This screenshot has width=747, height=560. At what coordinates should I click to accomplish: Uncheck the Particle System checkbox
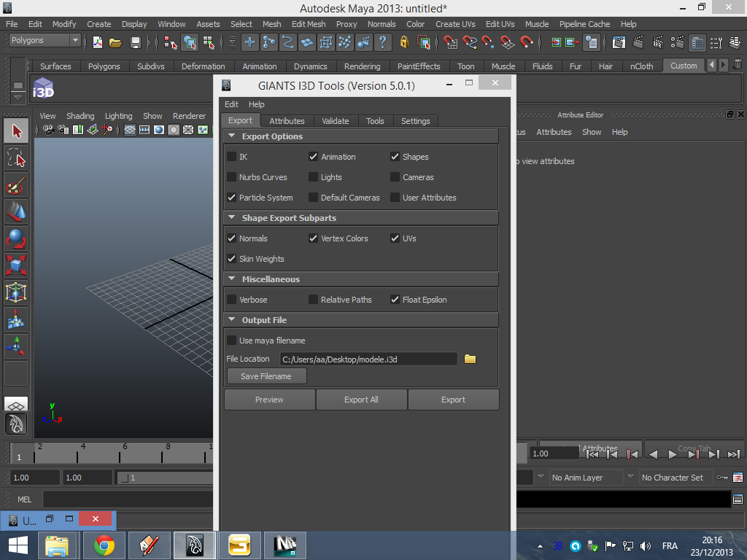[231, 198]
